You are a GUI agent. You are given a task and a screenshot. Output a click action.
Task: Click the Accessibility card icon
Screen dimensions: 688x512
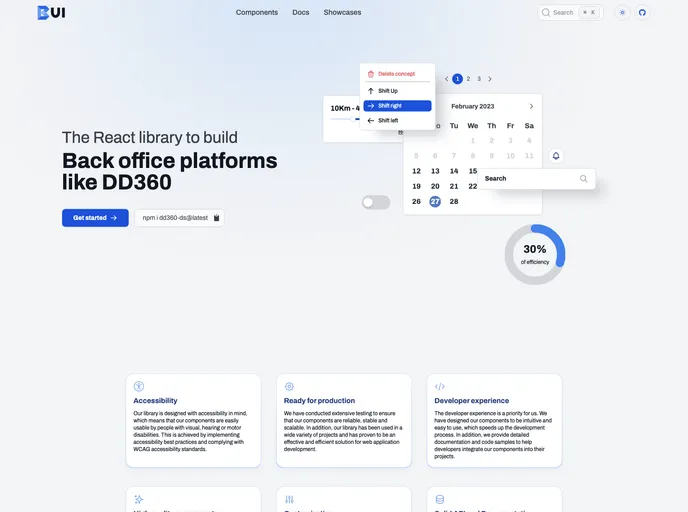click(x=139, y=386)
